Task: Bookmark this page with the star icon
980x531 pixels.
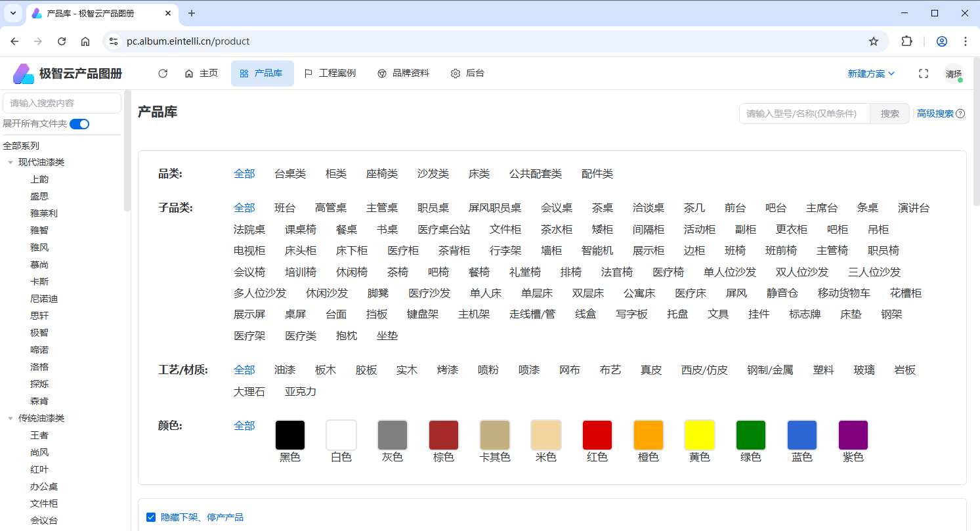Action: [x=874, y=41]
